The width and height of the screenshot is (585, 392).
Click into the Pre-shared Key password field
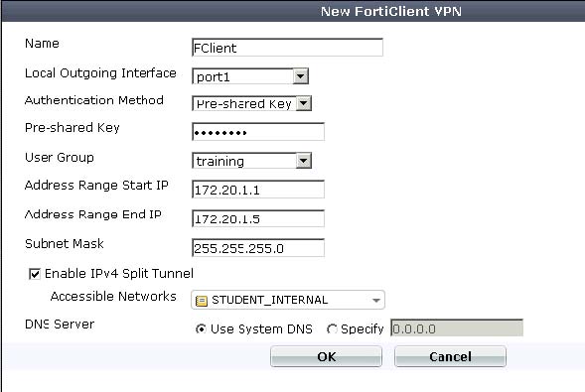(x=258, y=132)
